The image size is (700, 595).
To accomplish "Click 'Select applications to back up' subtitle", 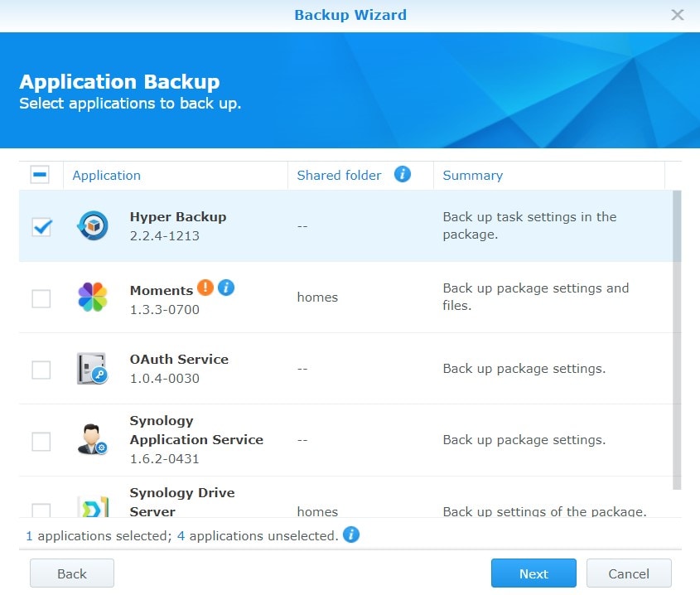I will 130,104.
